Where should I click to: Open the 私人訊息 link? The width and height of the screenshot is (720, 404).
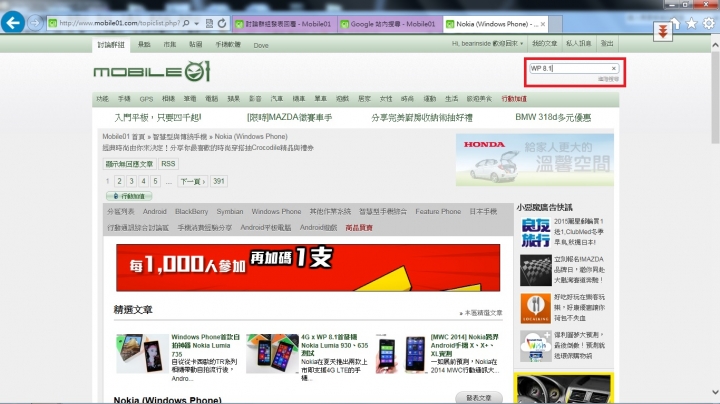579,44
